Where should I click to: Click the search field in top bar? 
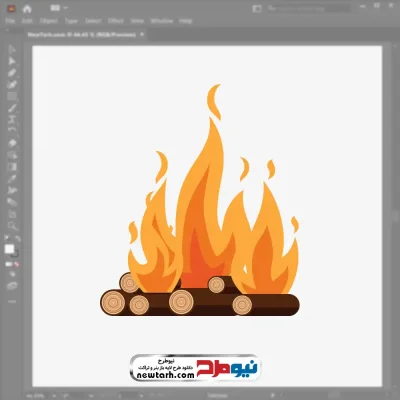coord(308,9)
